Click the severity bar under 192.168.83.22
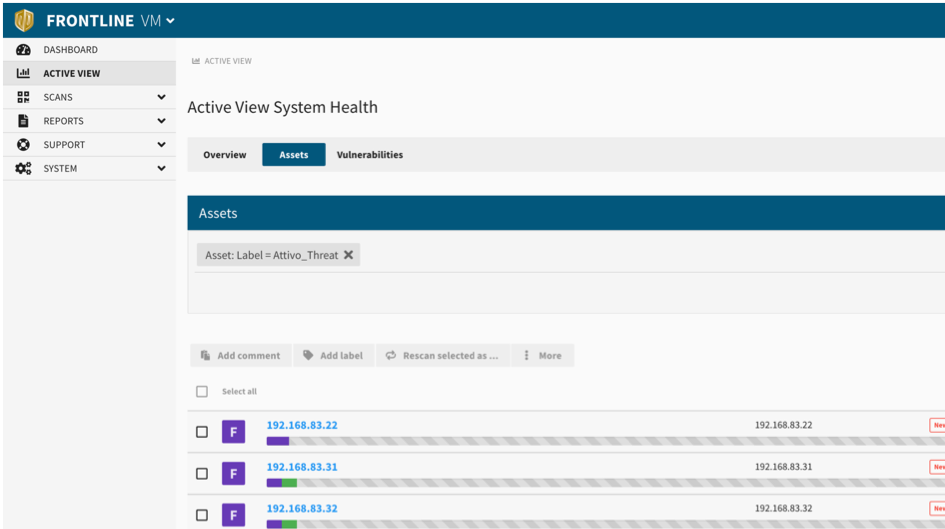The image size is (945, 529). [606, 441]
